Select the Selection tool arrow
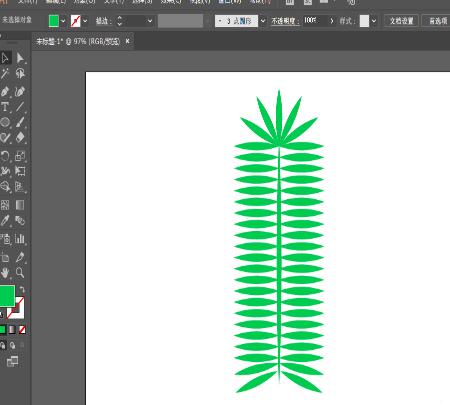450x405 pixels. [x=5, y=58]
